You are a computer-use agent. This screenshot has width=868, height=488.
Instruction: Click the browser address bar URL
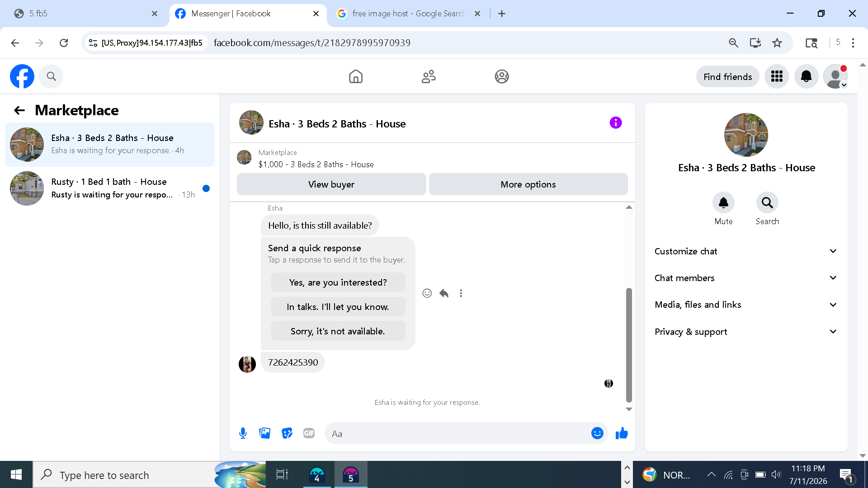[x=312, y=43]
